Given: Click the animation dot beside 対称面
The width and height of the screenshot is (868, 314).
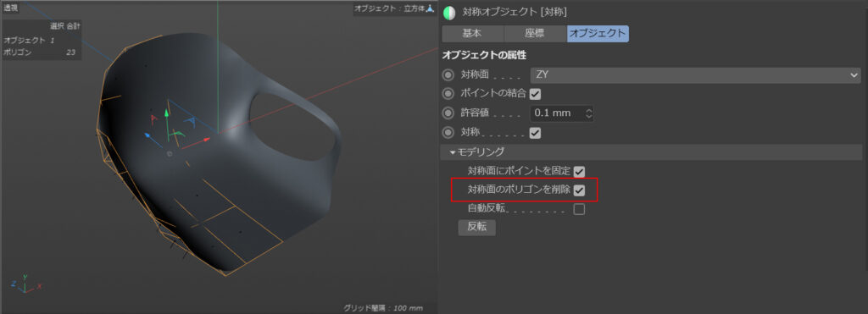Looking at the screenshot, I should point(448,74).
